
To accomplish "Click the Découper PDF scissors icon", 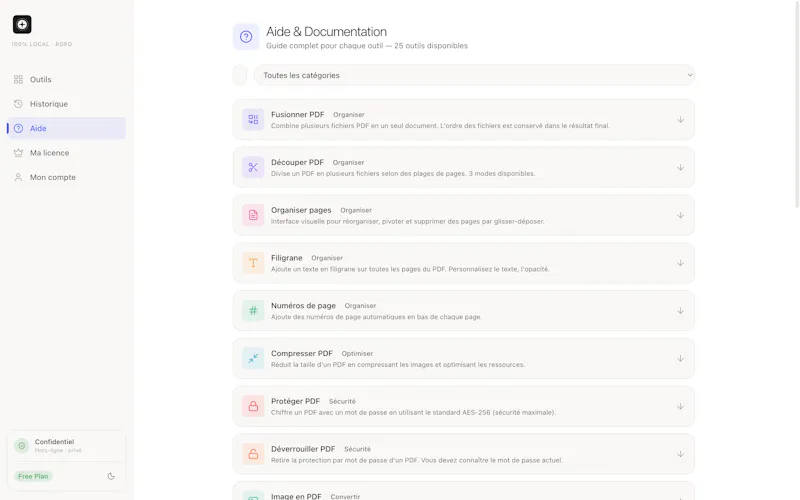I will coord(253,167).
